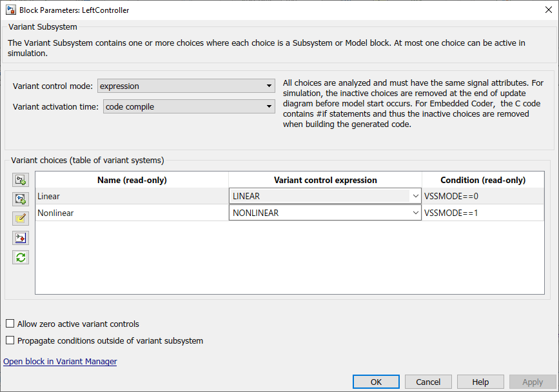Click the edit variant object icon
559x392 pixels.
21,219
